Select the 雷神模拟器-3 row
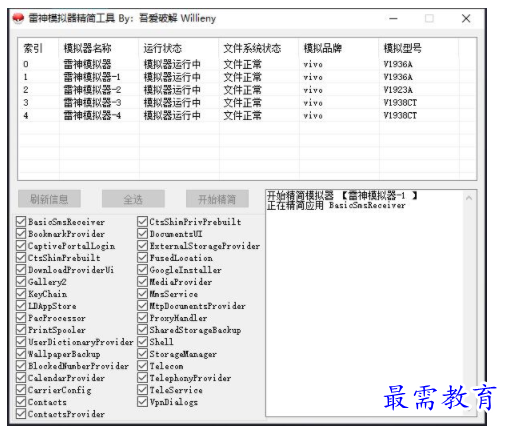505x429 pixels. (247, 103)
